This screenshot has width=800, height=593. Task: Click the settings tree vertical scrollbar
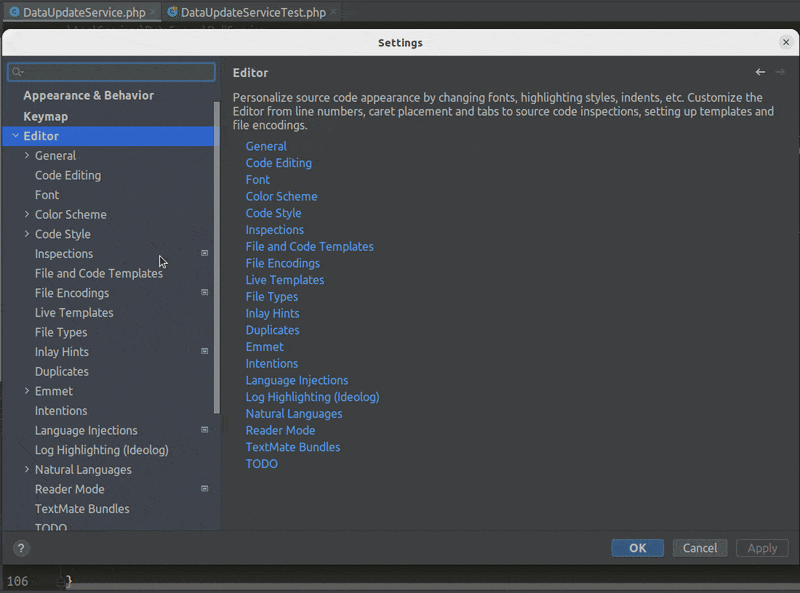click(217, 258)
